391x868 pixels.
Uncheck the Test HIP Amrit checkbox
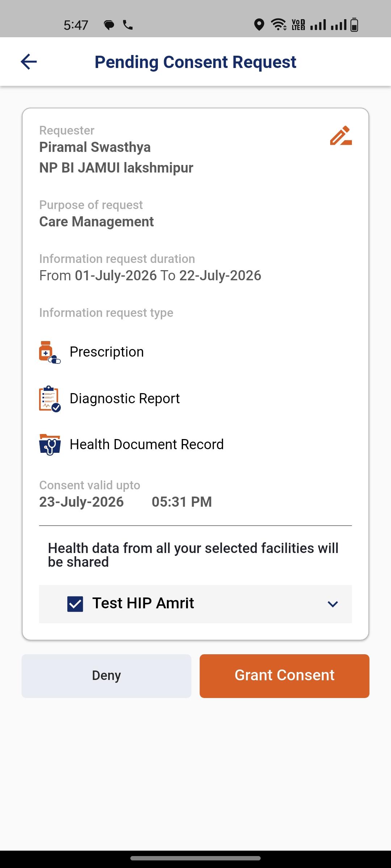(75, 604)
